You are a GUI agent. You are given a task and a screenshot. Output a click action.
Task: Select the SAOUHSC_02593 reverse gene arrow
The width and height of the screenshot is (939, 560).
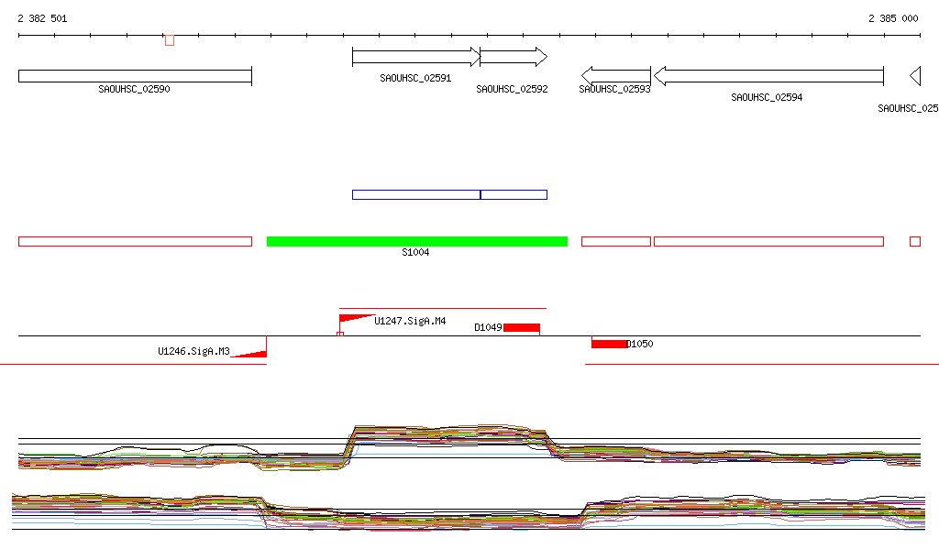tap(616, 76)
